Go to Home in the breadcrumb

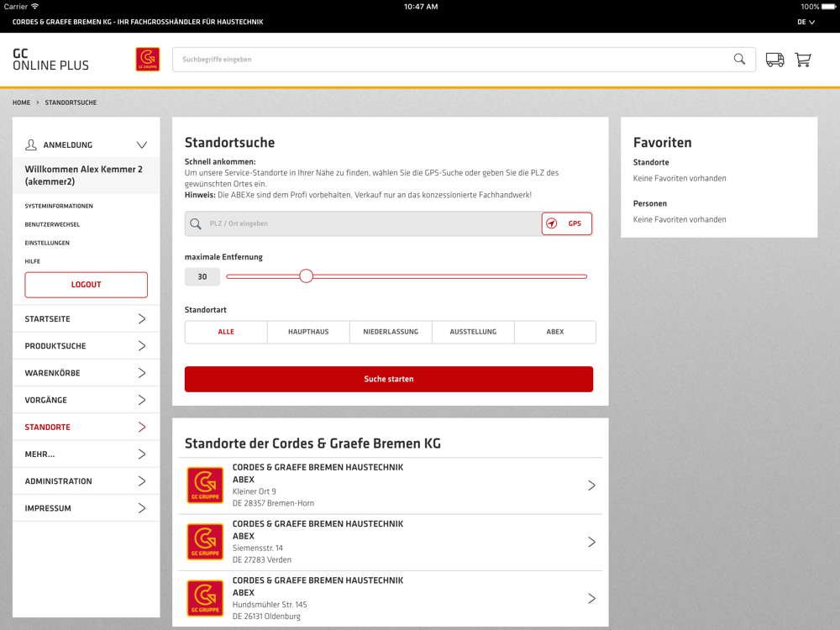point(22,102)
